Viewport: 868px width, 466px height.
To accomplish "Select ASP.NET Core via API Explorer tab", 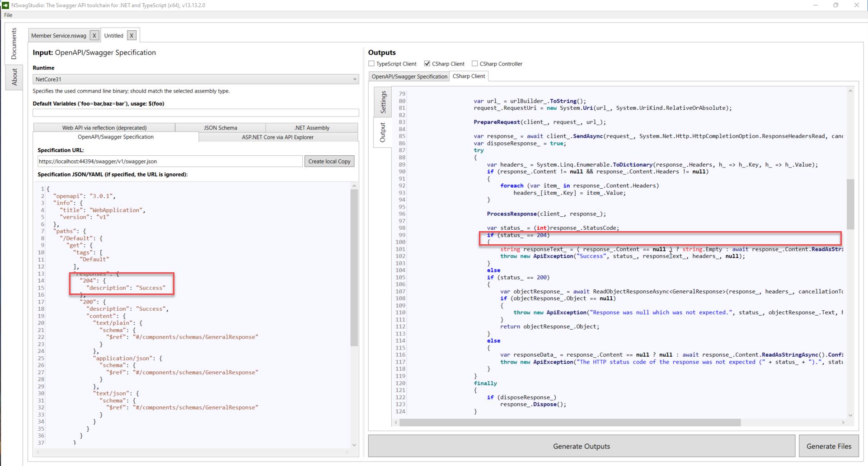I will (x=277, y=137).
